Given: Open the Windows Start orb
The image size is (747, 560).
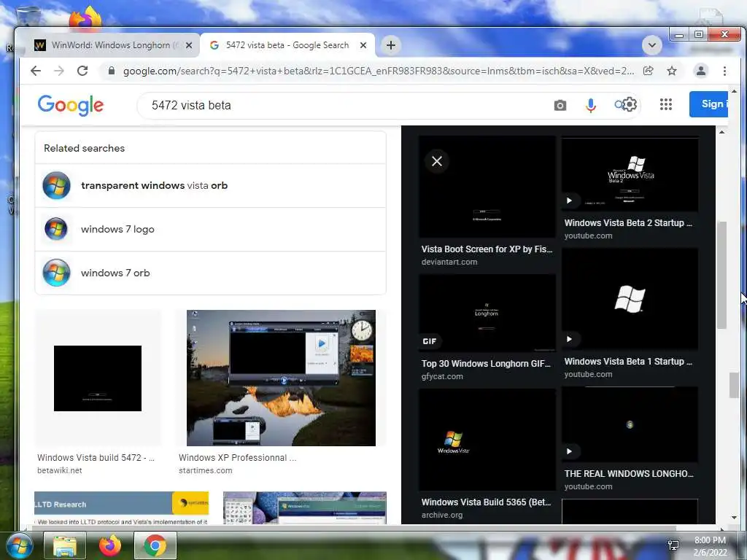Looking at the screenshot, I should pos(19,545).
